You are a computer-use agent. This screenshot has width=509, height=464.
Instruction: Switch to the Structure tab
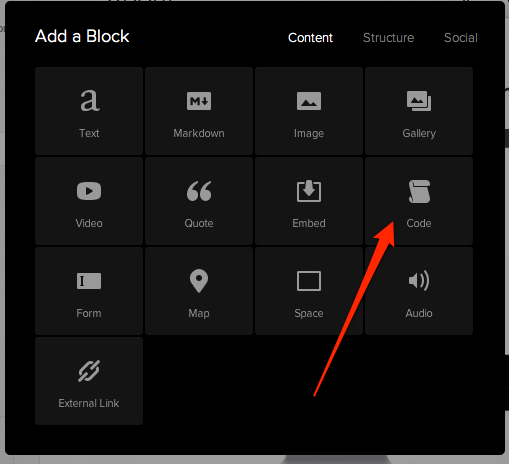pyautogui.click(x=388, y=38)
